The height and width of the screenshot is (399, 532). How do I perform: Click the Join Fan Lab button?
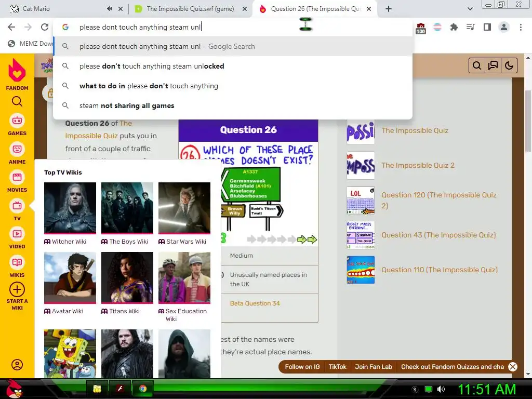pyautogui.click(x=374, y=367)
